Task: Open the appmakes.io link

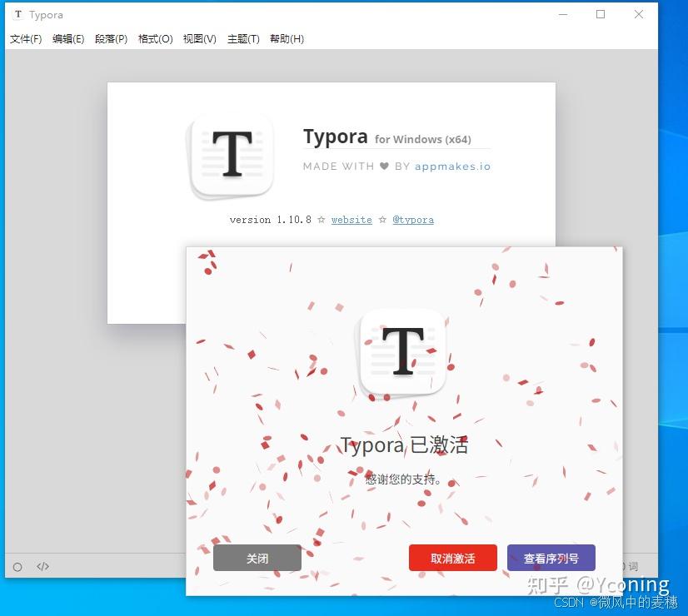Action: click(x=452, y=166)
